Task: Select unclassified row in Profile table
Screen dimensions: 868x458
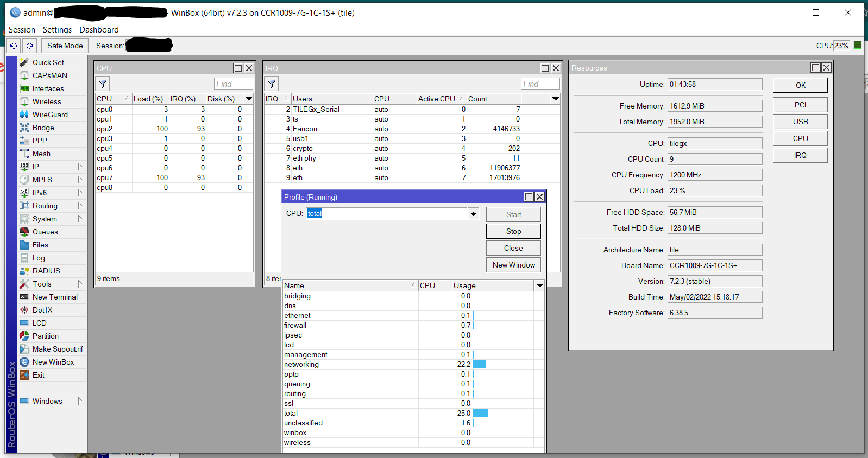Action: pos(413,423)
